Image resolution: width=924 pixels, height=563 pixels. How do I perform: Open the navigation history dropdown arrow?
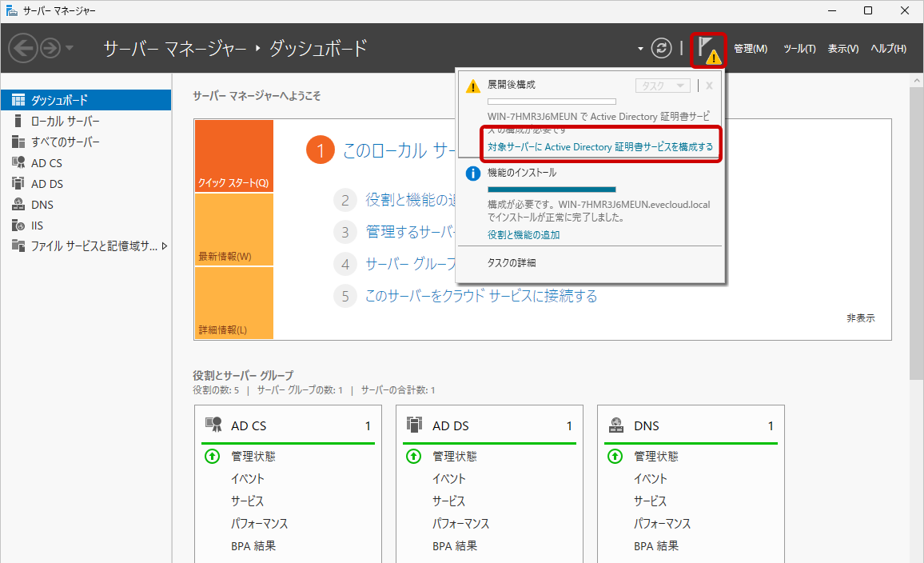tap(70, 48)
